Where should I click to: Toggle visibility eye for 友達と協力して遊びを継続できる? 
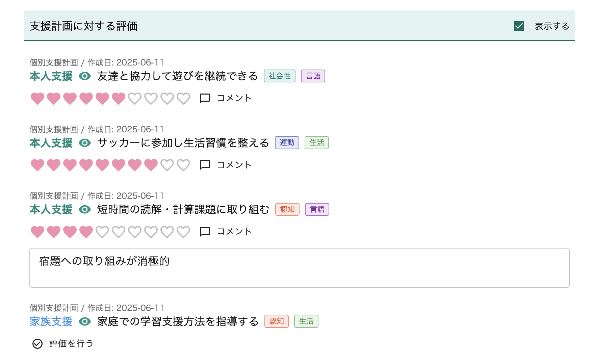[x=85, y=76]
